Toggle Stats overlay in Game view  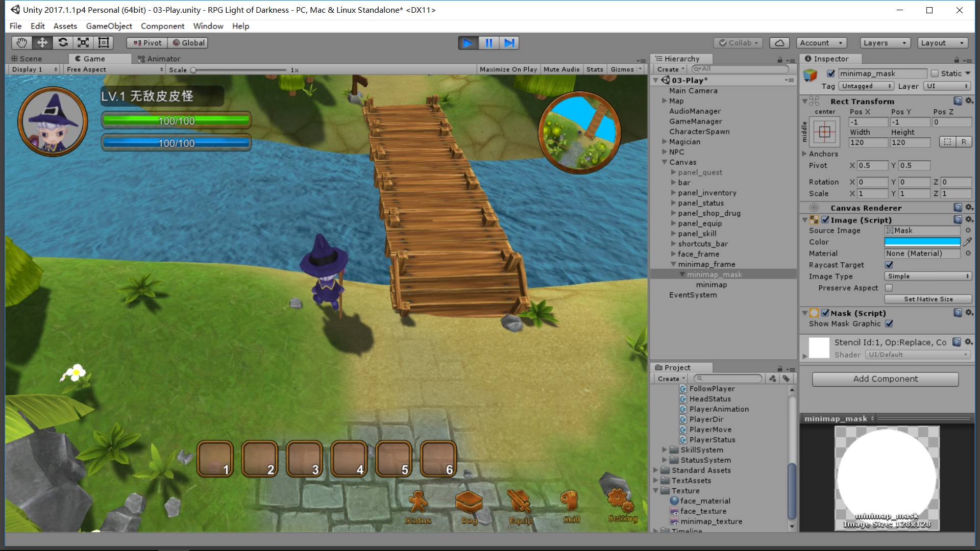tap(595, 69)
